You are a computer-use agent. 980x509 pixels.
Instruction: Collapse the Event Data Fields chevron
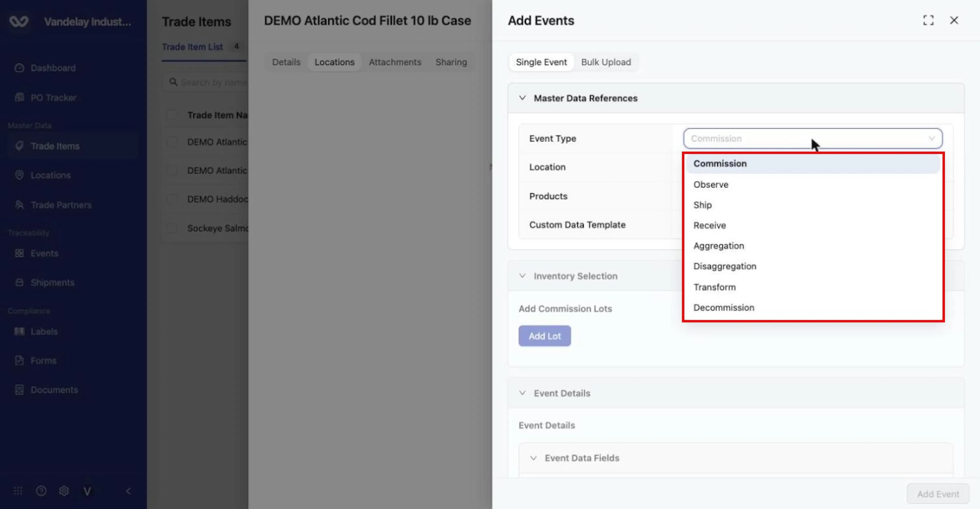[533, 458]
